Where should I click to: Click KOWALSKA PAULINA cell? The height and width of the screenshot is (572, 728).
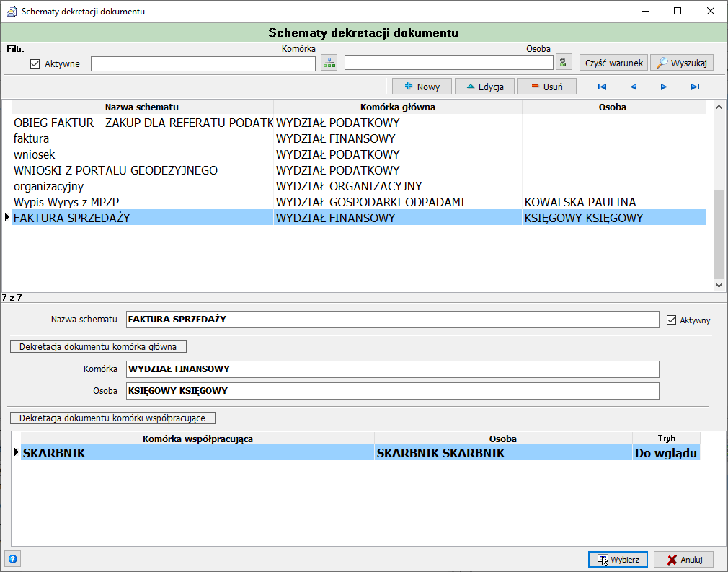[x=614, y=202]
